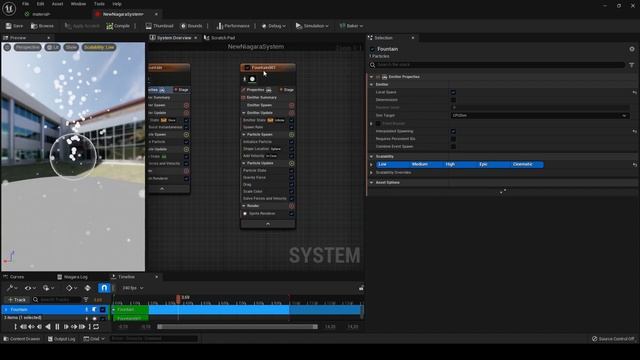This screenshot has height=360, width=640.
Task: Change the Perspective view mode
Action: click(28, 47)
